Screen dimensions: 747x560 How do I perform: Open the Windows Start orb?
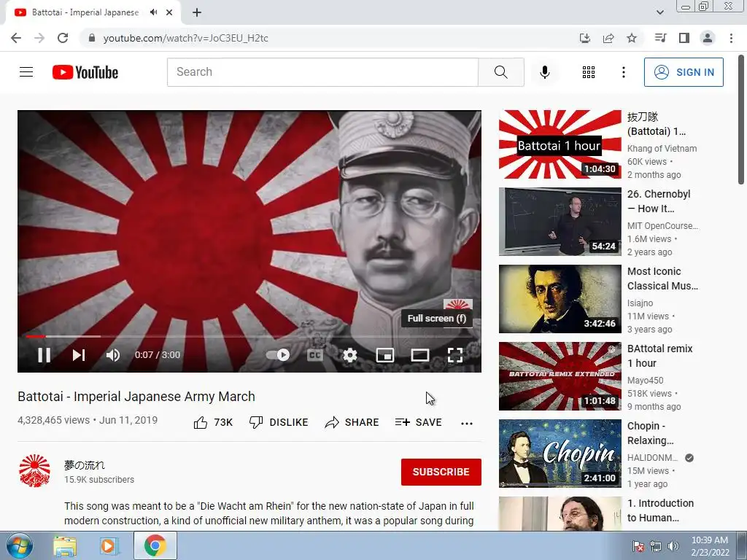click(x=20, y=545)
